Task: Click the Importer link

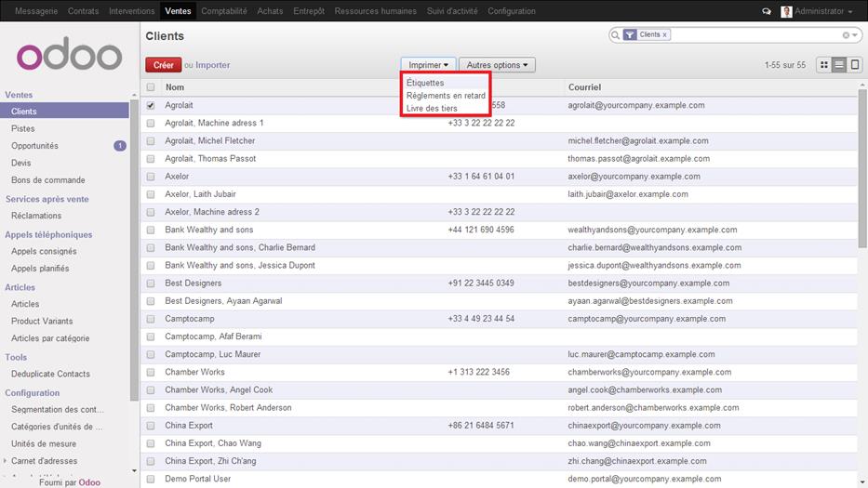Action: [212, 65]
